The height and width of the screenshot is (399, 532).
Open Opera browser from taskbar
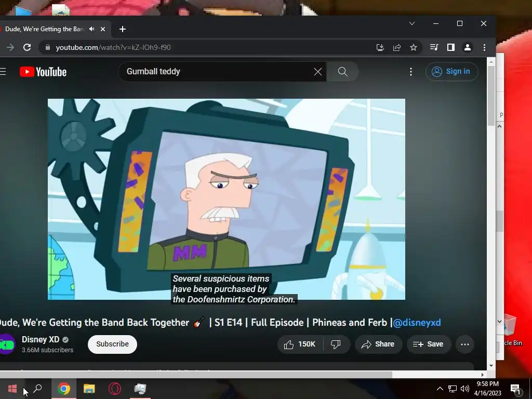click(115, 389)
